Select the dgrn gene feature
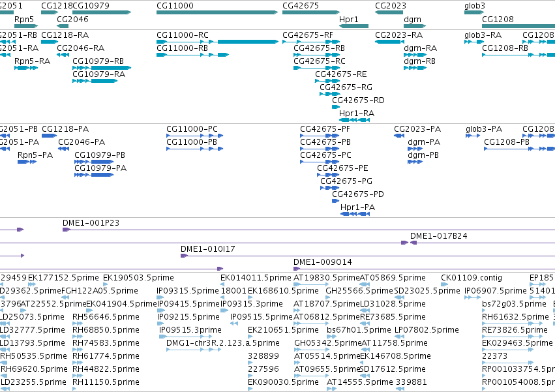Screen dimensions: 555x392 (415, 26)
